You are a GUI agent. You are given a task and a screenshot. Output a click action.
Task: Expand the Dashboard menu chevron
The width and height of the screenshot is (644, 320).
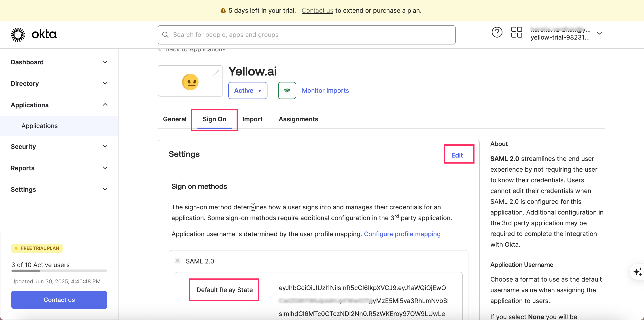click(x=105, y=62)
